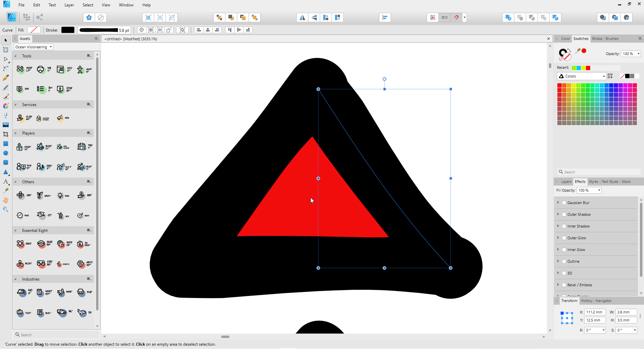Click the Add boolean operation
644x349 pixels.
[508, 17]
